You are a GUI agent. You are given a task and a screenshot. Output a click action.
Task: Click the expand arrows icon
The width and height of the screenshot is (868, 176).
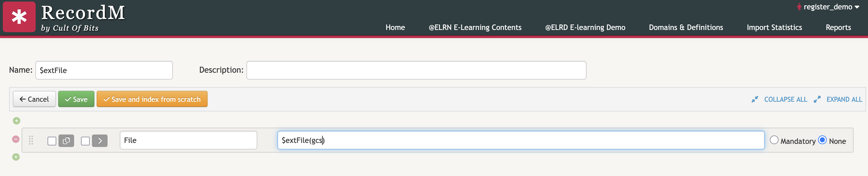click(x=817, y=100)
